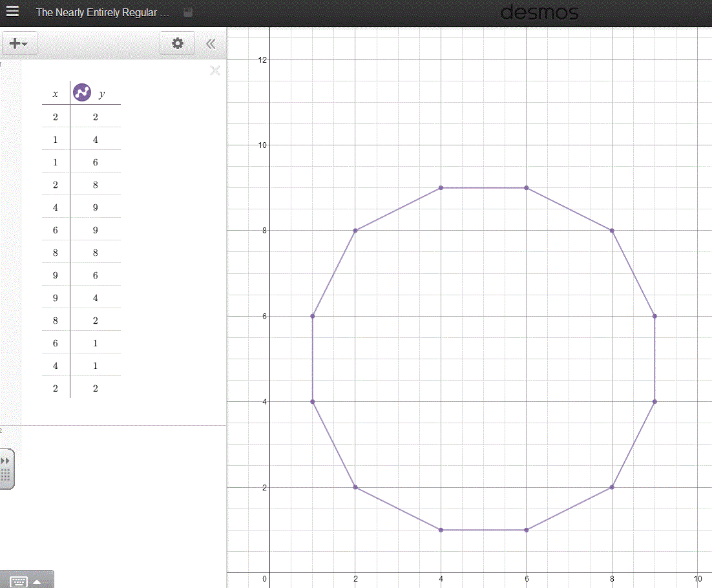Edit y cell in row 1, 6

pos(96,162)
